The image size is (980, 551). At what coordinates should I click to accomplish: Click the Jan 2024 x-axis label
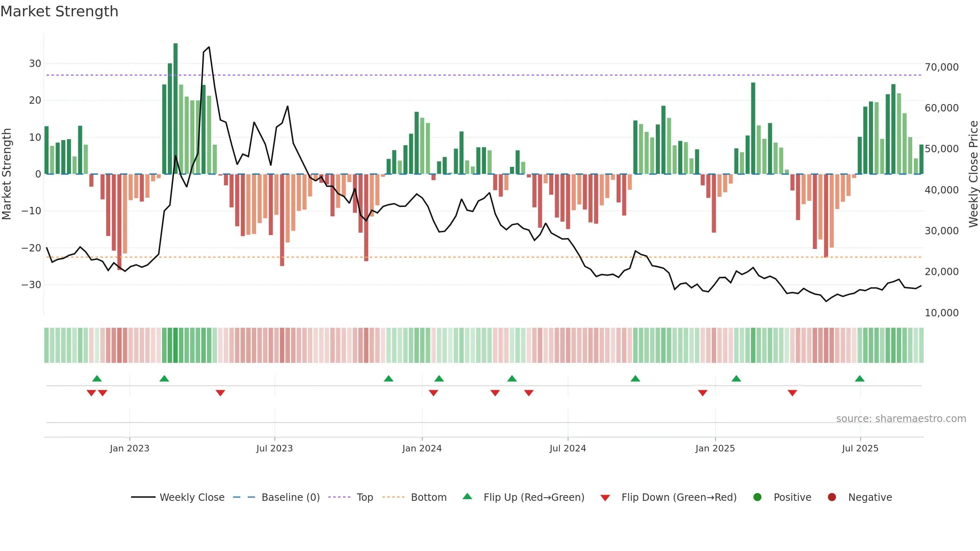[422, 449]
